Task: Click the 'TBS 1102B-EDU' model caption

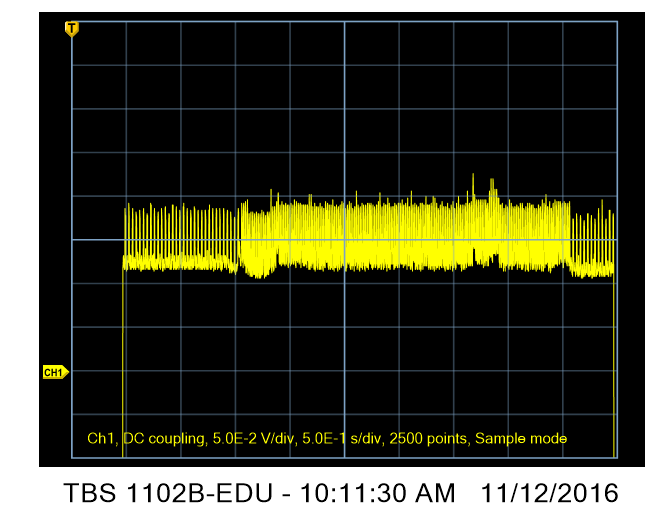Action: 168,493
